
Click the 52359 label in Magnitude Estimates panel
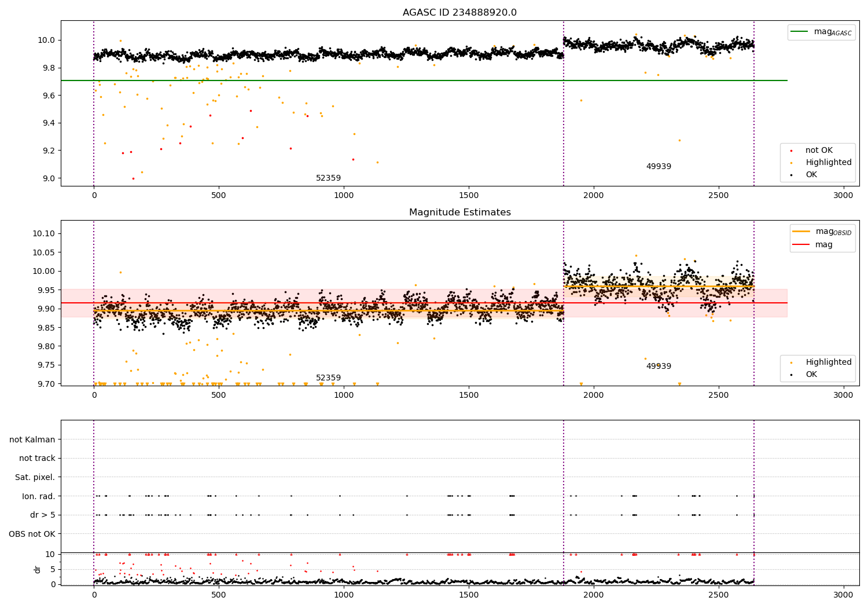tap(328, 378)
